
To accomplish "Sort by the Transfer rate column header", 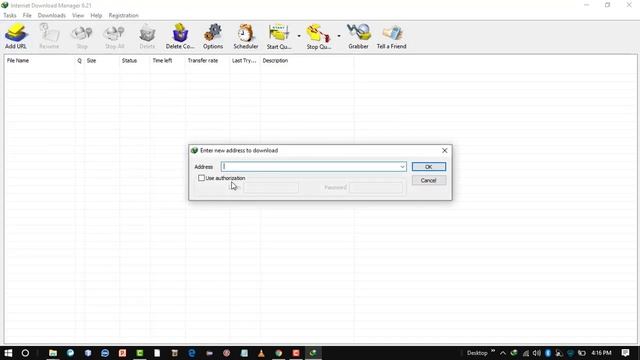I will (x=207, y=60).
